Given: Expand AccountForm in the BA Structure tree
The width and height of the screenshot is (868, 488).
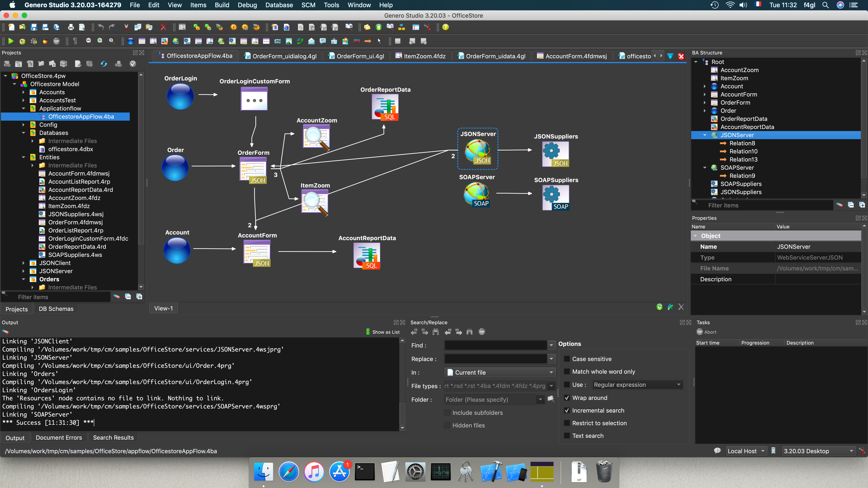Looking at the screenshot, I should coord(705,94).
